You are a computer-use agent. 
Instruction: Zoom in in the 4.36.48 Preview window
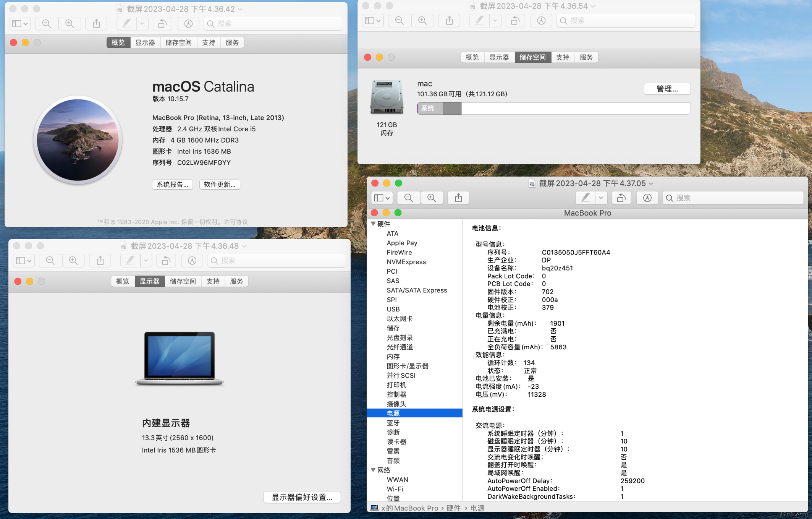pos(73,261)
